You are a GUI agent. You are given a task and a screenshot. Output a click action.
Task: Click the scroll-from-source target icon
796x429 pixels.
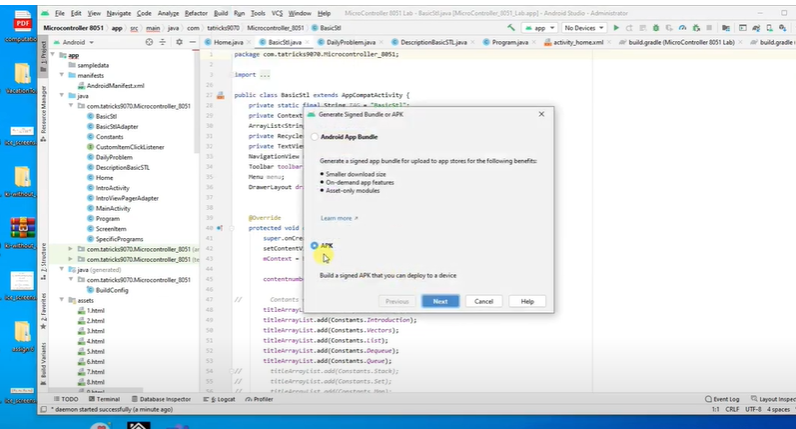coord(150,43)
